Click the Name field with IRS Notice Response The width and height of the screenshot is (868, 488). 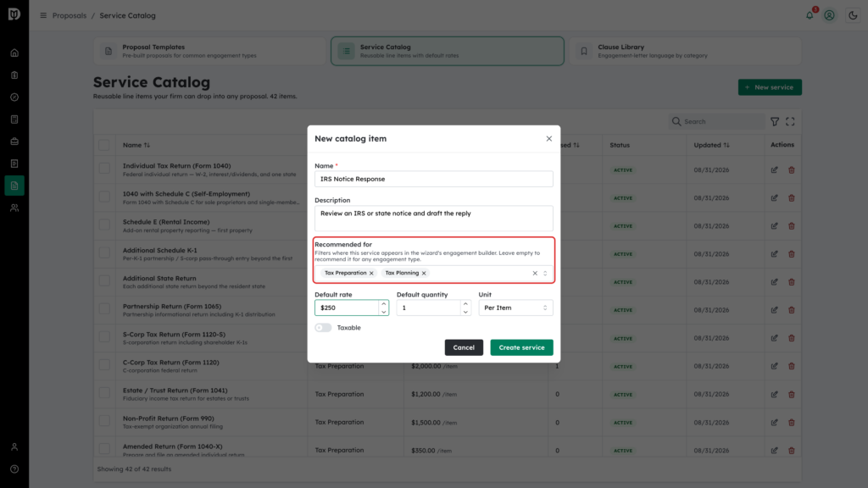(433, 179)
